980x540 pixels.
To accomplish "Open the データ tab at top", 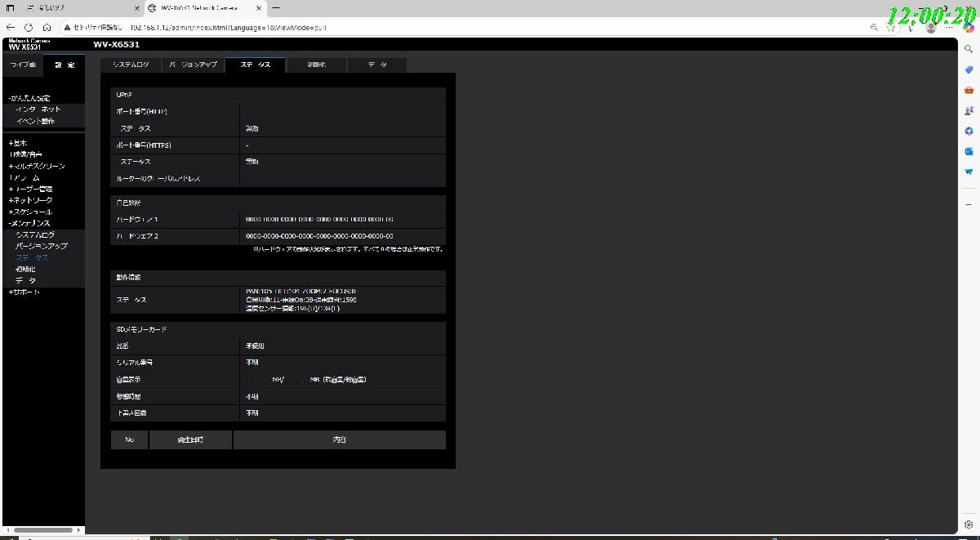I will [376, 65].
